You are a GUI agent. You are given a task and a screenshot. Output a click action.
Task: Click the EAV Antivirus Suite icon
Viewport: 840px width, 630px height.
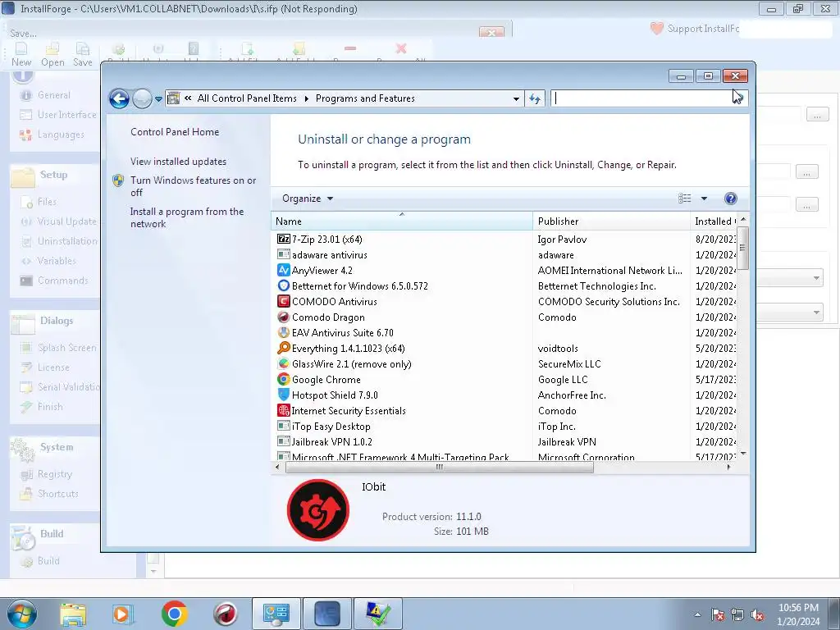[x=283, y=333]
